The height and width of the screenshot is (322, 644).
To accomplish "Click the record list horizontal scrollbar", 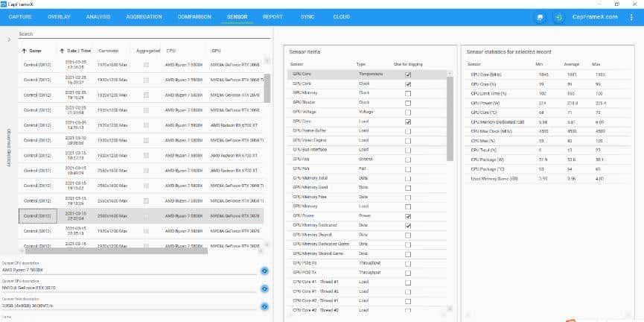I will point(117,251).
